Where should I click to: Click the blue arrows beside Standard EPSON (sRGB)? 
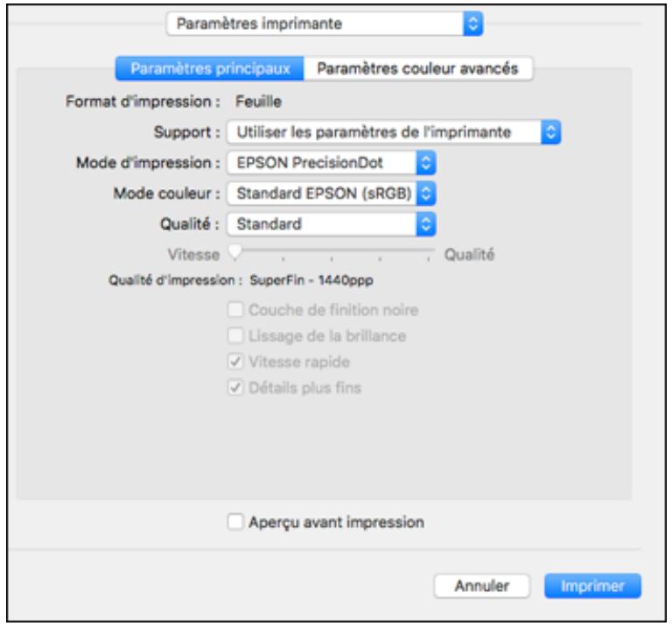pos(426,193)
